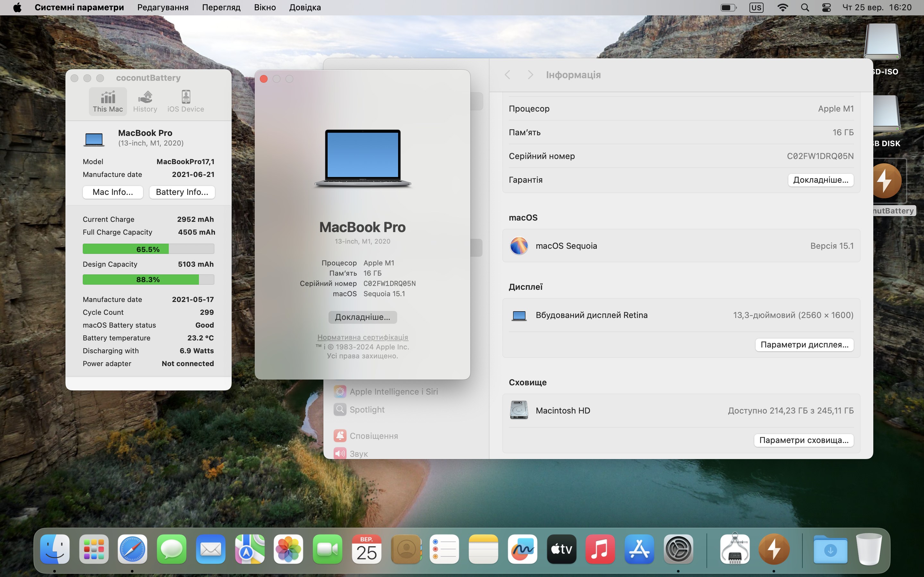Image resolution: width=924 pixels, height=577 pixels.
Task: Open Параметри дисплея settings
Action: (x=804, y=345)
